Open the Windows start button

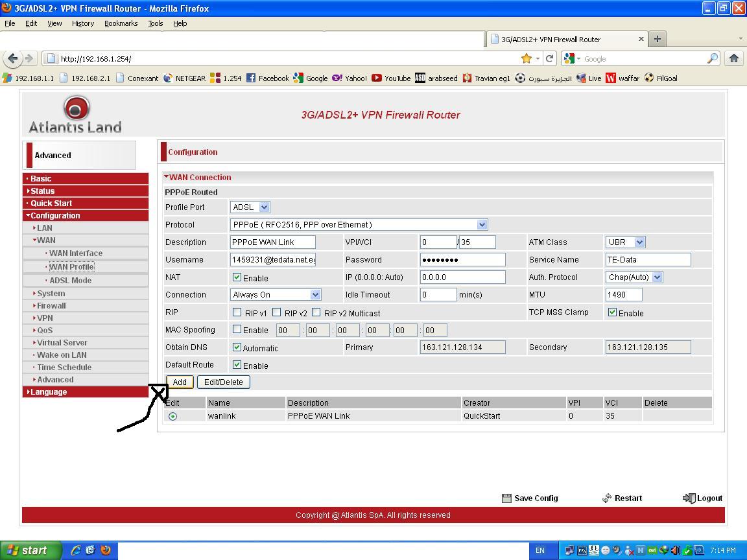coord(31,550)
